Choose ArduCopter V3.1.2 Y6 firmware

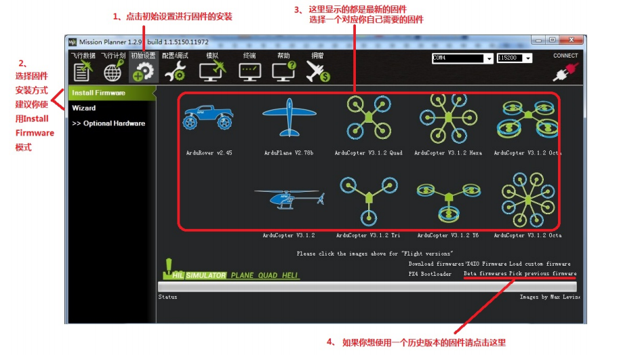[x=448, y=202]
